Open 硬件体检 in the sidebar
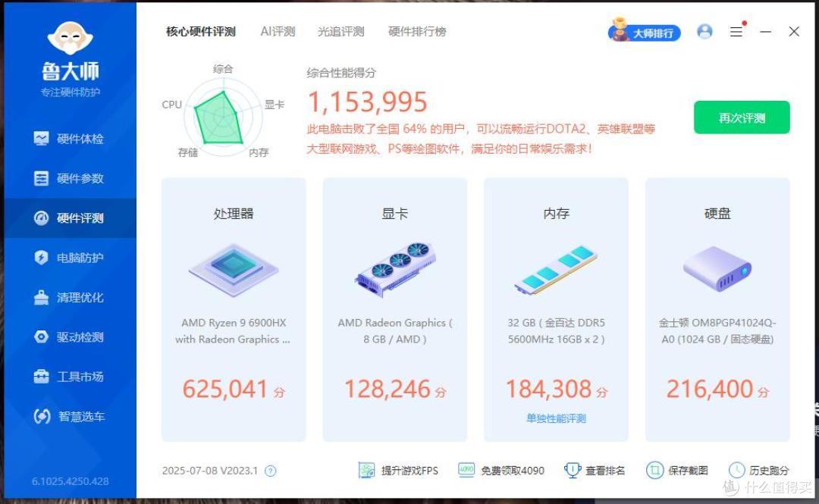The image size is (819, 504). (70, 139)
